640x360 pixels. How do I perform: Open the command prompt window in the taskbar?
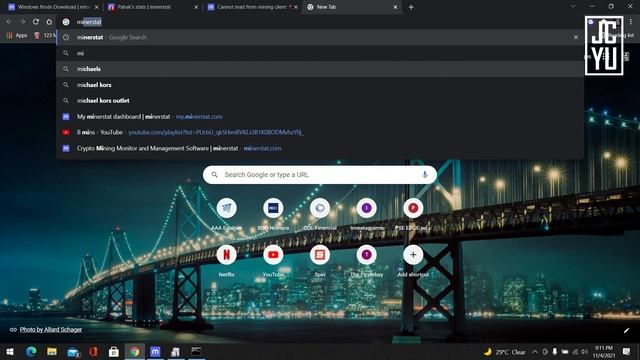tap(196, 351)
